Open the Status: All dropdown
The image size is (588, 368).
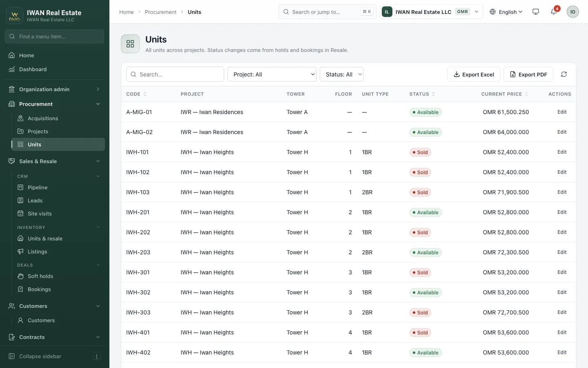[x=342, y=74]
